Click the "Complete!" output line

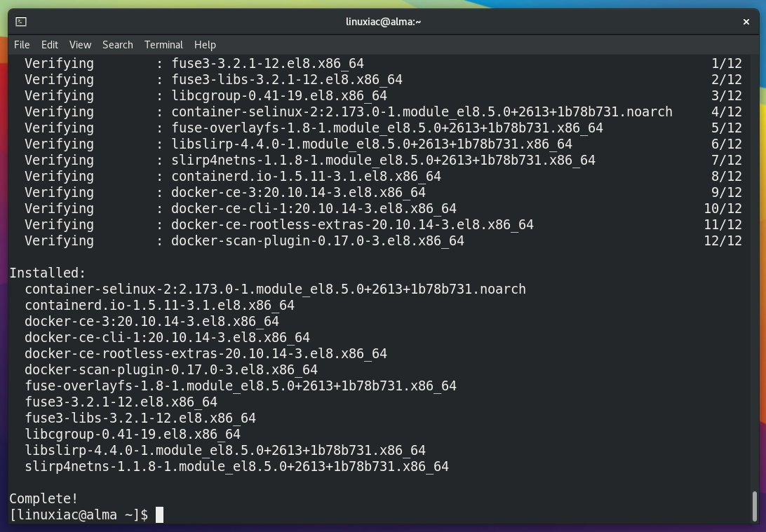[x=43, y=499]
